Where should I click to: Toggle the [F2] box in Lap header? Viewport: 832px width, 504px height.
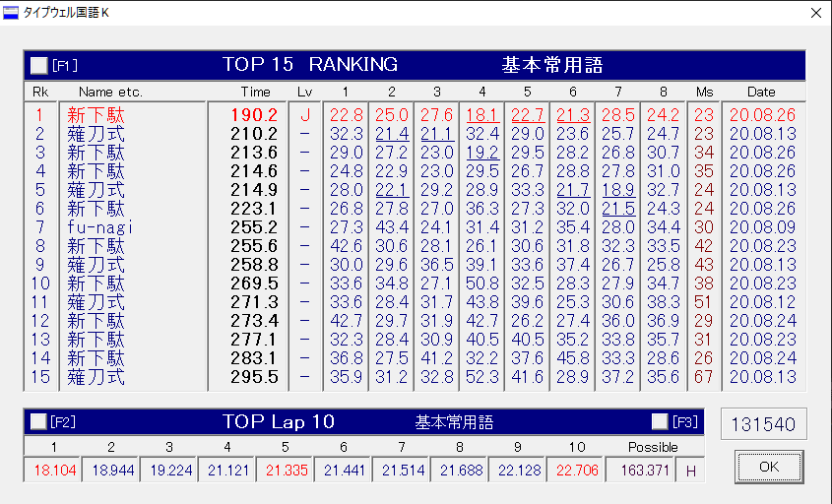[x=38, y=421]
